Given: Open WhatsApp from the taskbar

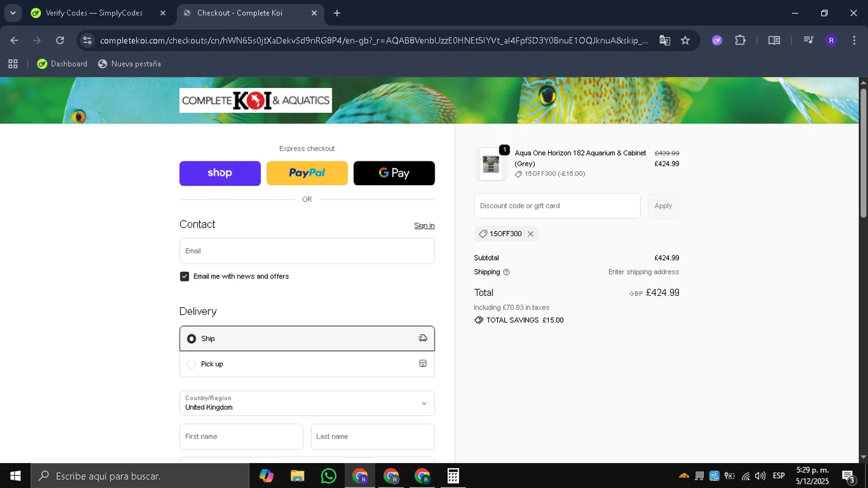Looking at the screenshot, I should click(x=329, y=476).
